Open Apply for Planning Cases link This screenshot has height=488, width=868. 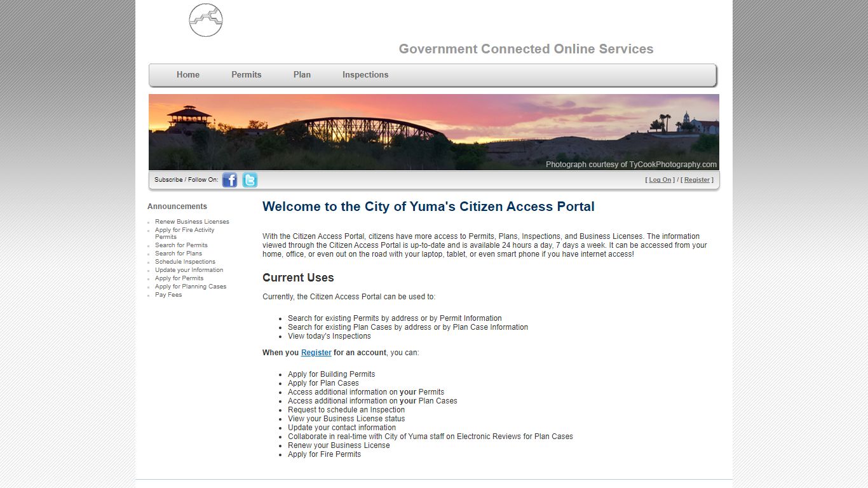tap(191, 287)
